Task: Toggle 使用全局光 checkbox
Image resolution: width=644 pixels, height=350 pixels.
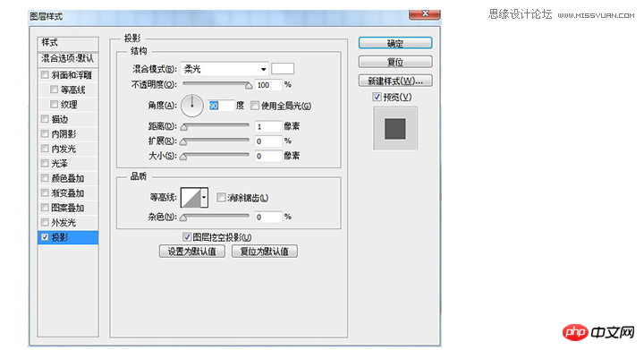Action: click(x=255, y=106)
